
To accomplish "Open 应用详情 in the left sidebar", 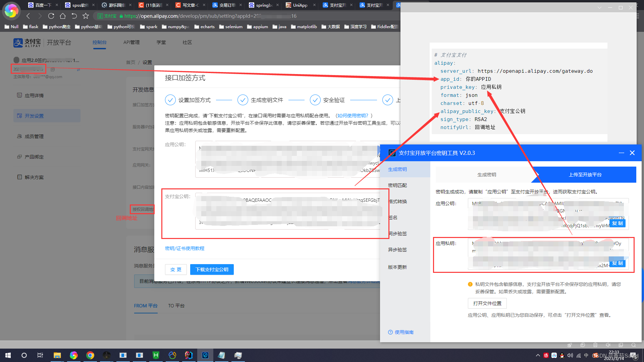I will (47, 96).
